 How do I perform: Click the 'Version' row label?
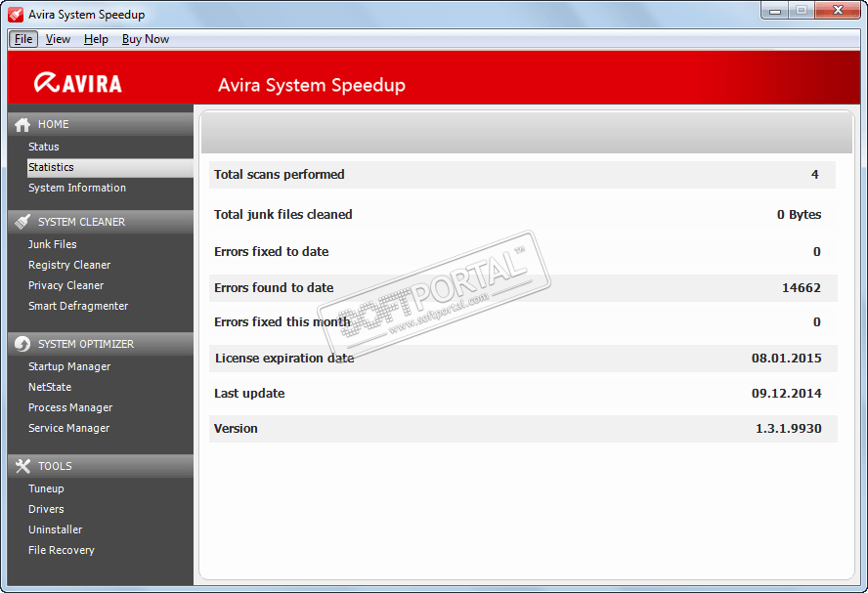236,429
